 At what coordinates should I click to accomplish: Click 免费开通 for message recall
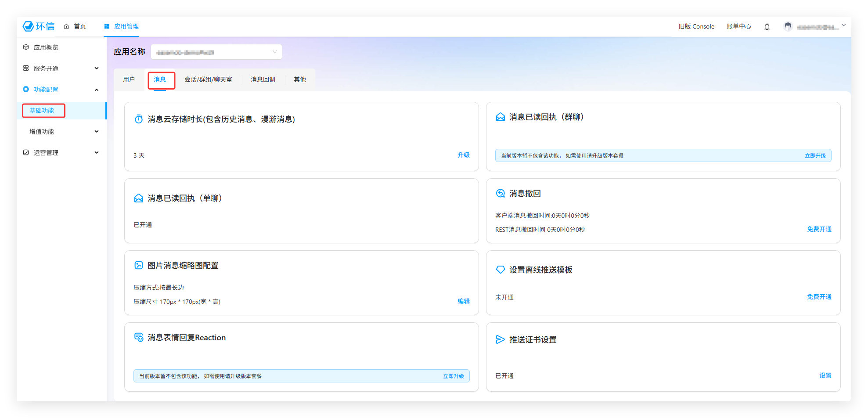pyautogui.click(x=819, y=229)
